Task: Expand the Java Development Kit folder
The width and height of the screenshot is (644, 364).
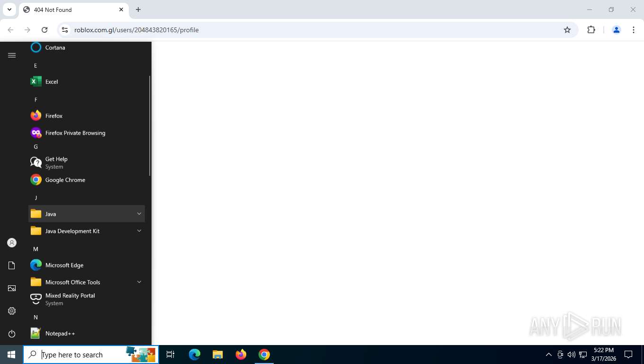Action: [x=86, y=231]
